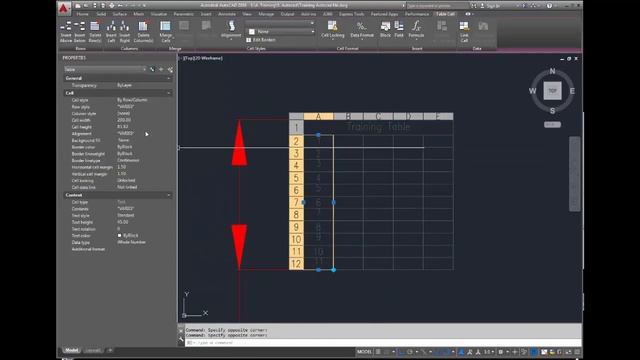Click Delete Column(s) tool

coord(143,32)
